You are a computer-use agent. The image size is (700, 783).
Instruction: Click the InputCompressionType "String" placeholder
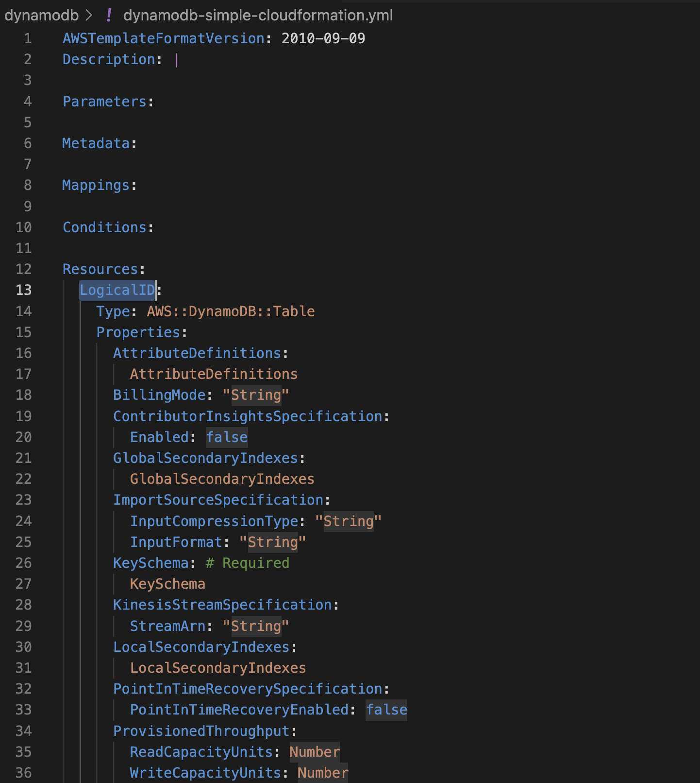349,521
